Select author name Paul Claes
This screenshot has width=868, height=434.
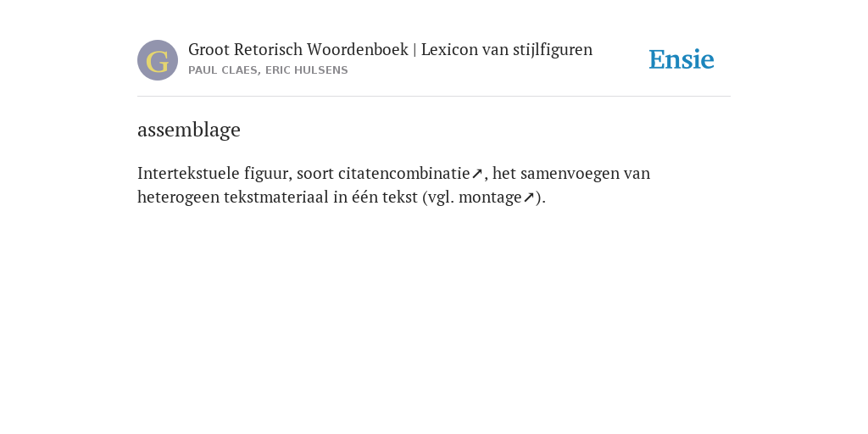(x=223, y=70)
